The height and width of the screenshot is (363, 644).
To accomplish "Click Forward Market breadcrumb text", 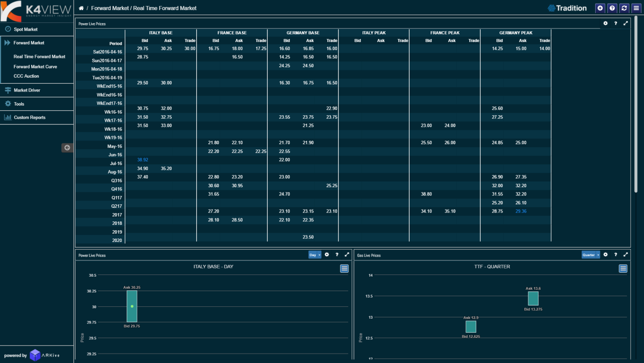I will (110, 8).
